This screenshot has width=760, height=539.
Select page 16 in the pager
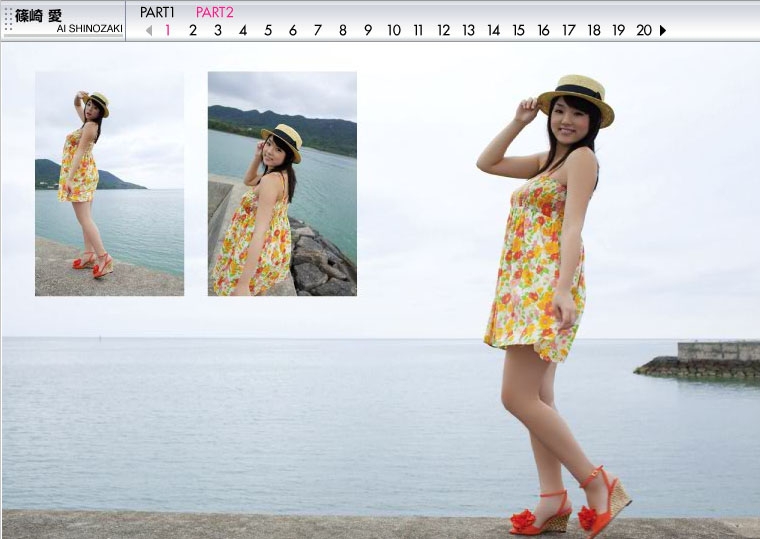544,30
